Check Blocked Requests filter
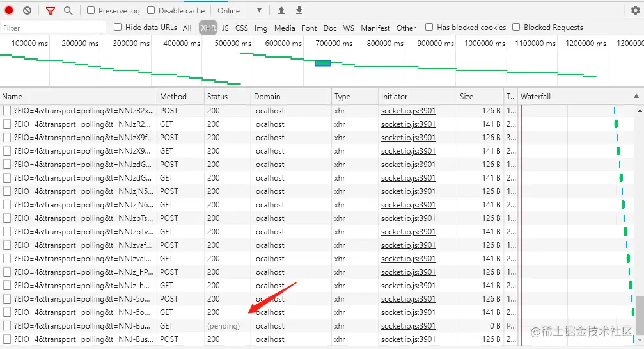This screenshot has width=644, height=349. [x=516, y=27]
